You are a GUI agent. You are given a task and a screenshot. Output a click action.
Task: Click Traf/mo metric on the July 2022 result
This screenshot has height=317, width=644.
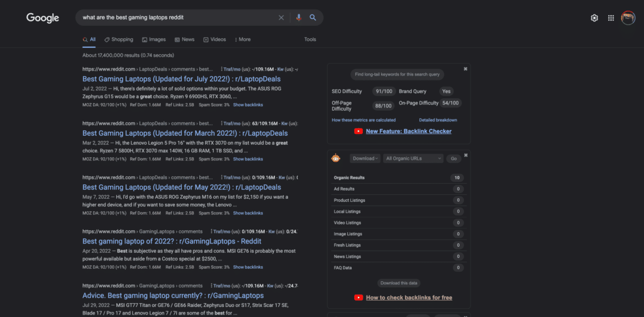[x=232, y=69]
